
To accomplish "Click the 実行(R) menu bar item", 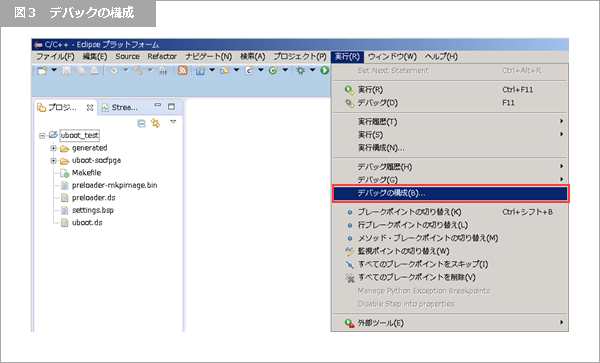I will click(x=347, y=57).
